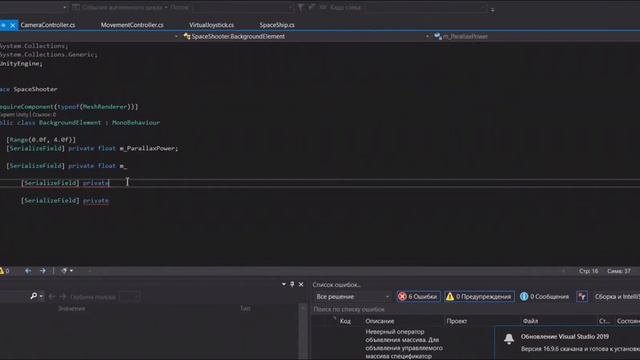Sort by the 'Состояние' column header
This screenshot has height=360, width=640.
click(628, 321)
